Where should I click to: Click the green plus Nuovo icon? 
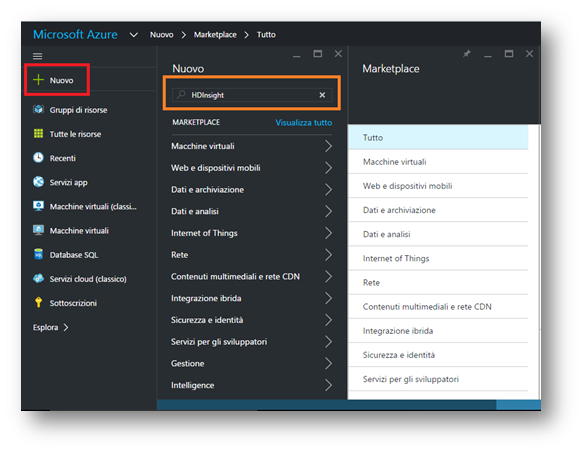pyautogui.click(x=38, y=80)
